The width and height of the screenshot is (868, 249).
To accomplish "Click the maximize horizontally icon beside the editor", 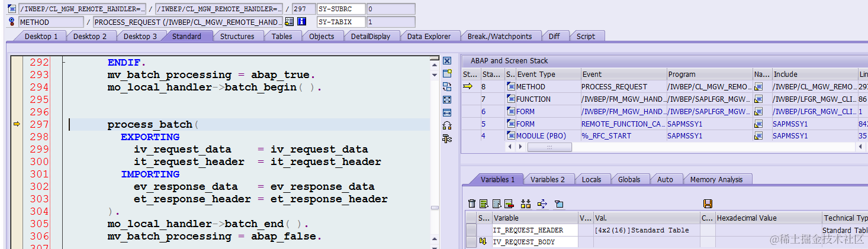I will point(447,112).
